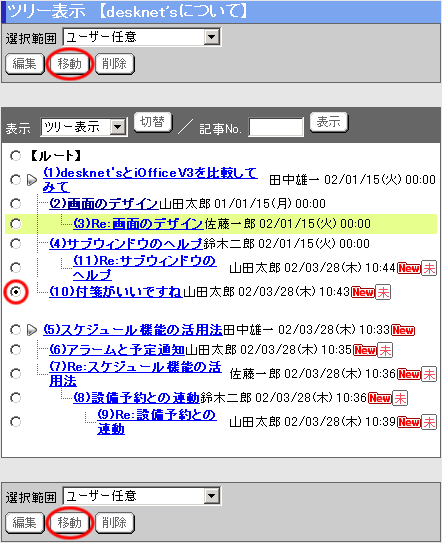Click the New badge on article (7)

pos(409,374)
